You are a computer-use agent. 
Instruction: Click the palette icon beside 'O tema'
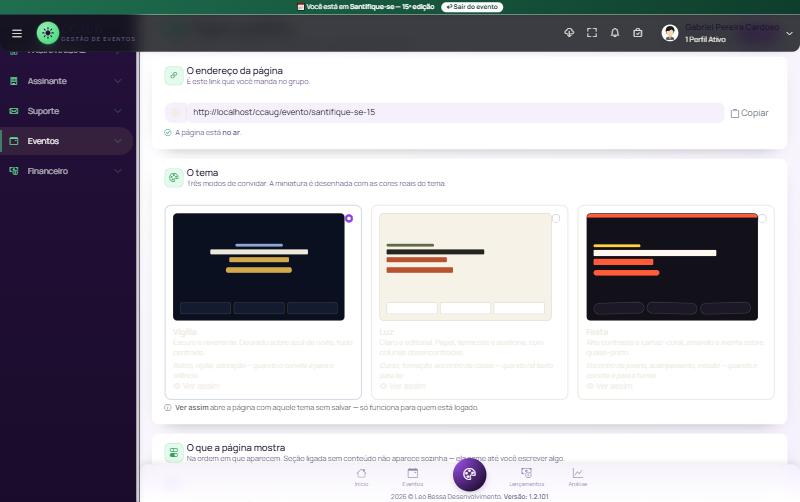pos(173,178)
